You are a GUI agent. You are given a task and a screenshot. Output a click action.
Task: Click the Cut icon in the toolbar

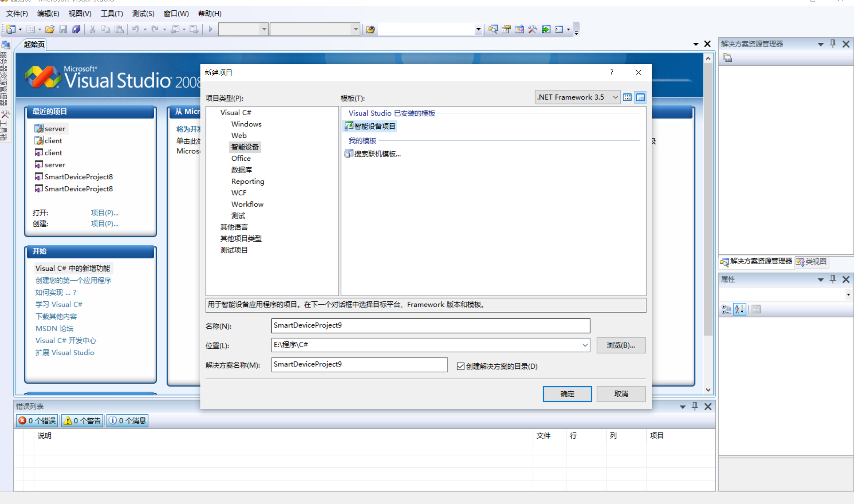92,29
